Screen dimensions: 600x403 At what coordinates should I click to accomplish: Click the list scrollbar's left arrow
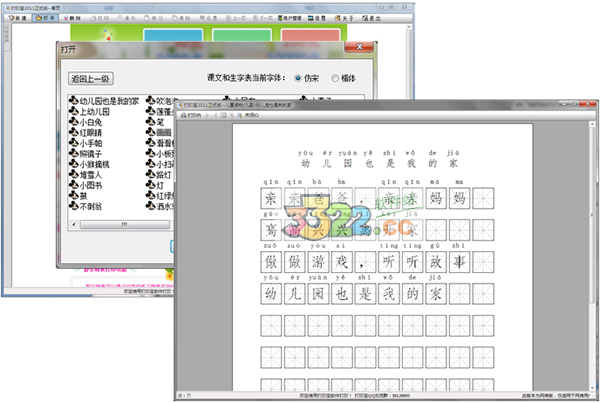74,224
